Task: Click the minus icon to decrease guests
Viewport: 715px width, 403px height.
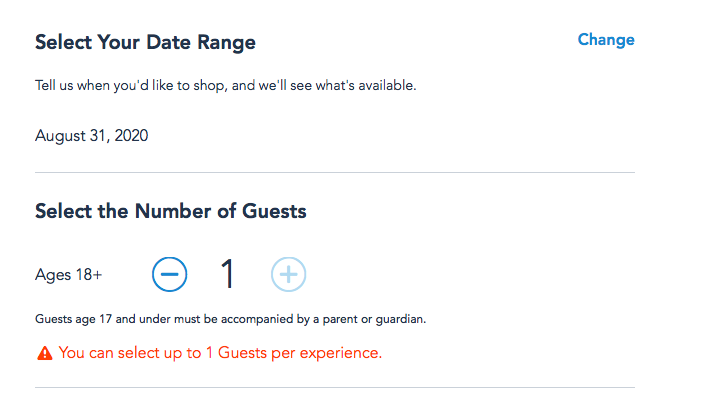Action: [x=170, y=274]
